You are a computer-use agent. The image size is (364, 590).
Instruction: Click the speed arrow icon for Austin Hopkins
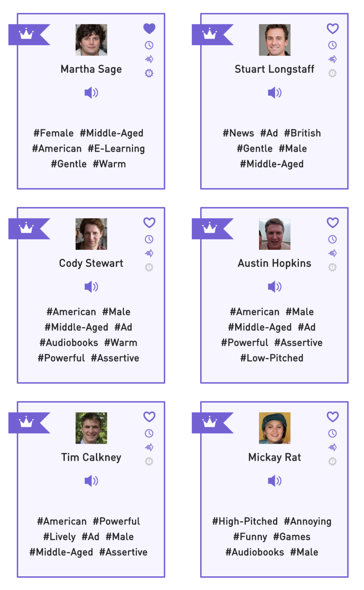click(x=333, y=253)
